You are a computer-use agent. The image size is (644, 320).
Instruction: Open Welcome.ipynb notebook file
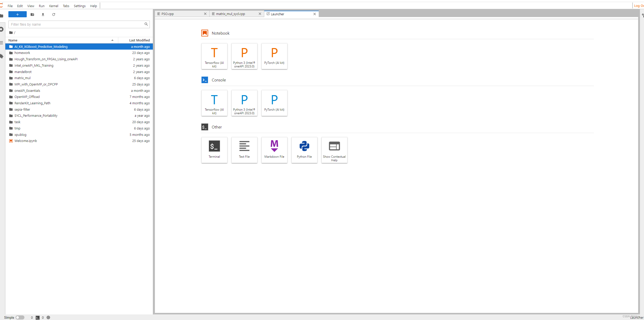point(25,141)
